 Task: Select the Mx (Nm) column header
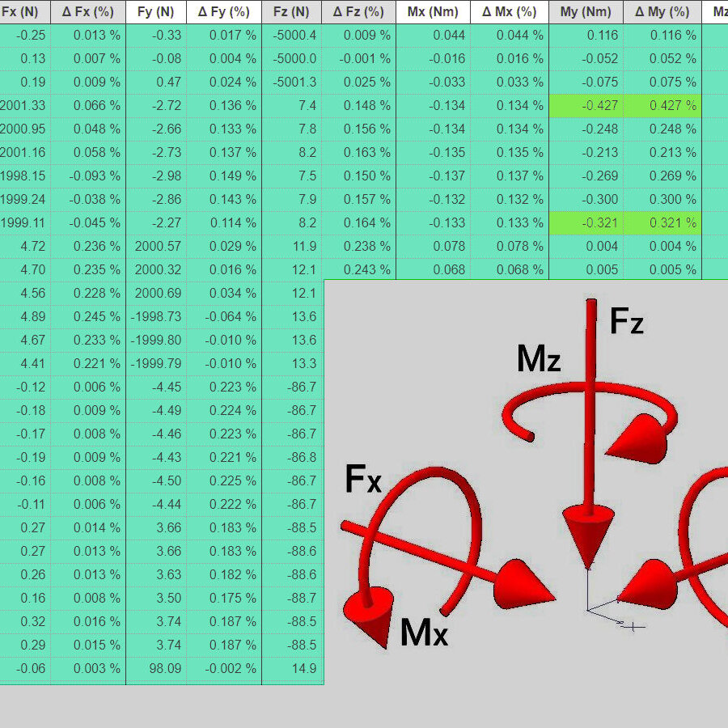point(433,12)
